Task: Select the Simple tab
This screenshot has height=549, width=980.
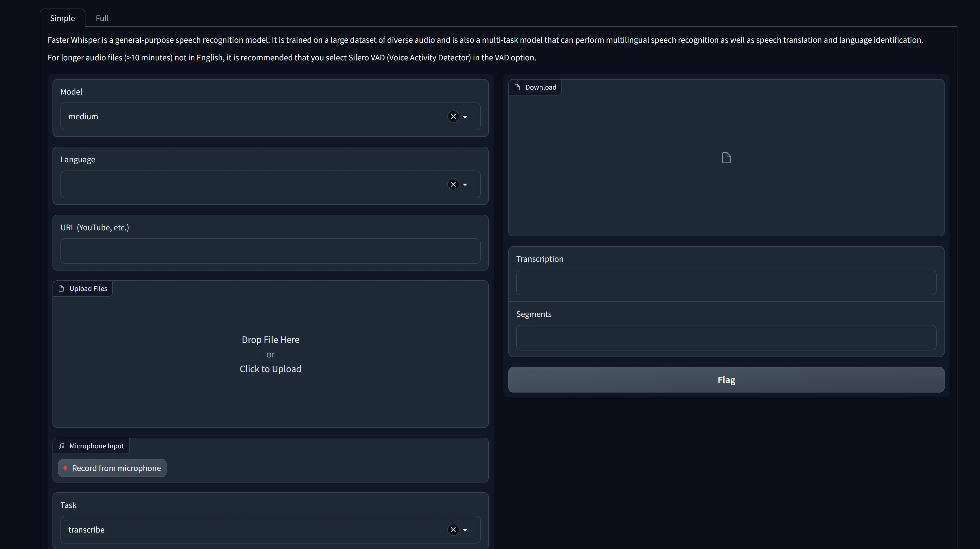Action: [x=62, y=18]
